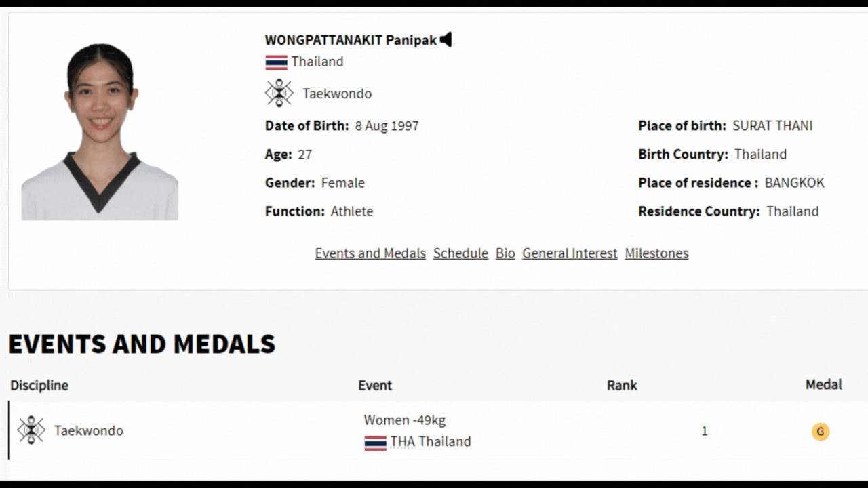Click the Taekwondo pictogram in the events table row

(31, 430)
